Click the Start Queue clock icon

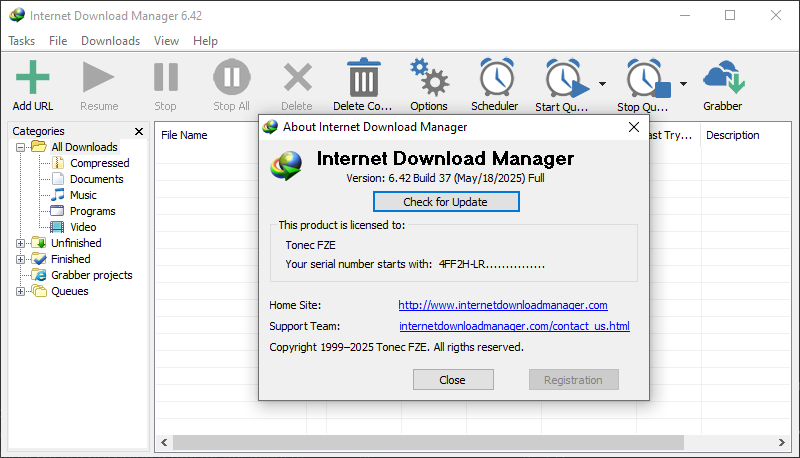pyautogui.click(x=566, y=78)
